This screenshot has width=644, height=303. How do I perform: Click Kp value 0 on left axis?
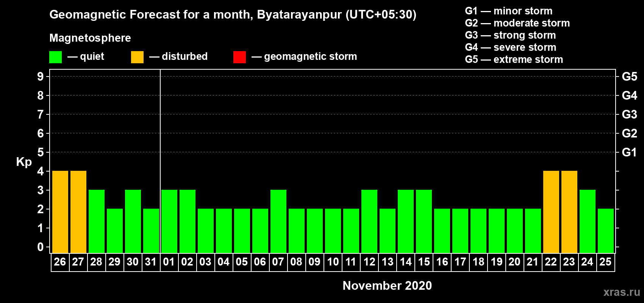(41, 247)
